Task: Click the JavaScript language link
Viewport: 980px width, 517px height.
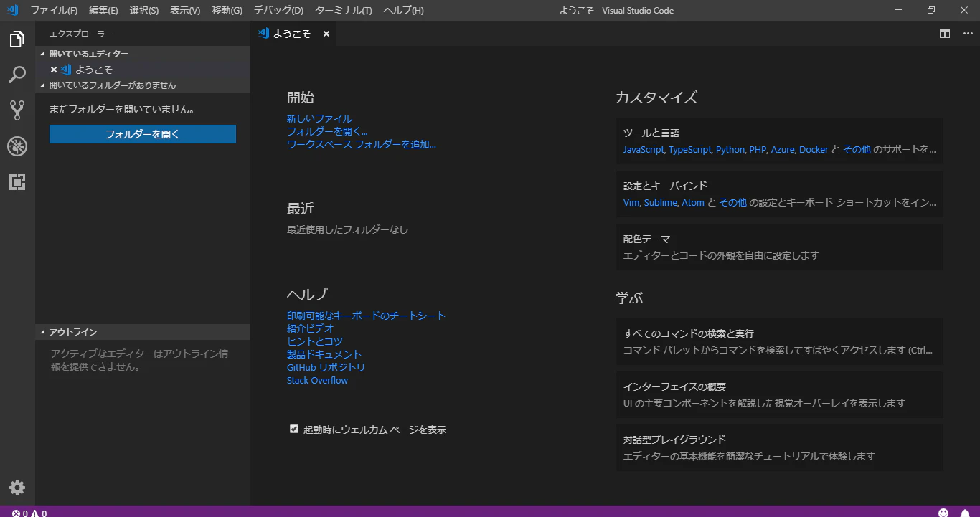Action: (x=644, y=150)
